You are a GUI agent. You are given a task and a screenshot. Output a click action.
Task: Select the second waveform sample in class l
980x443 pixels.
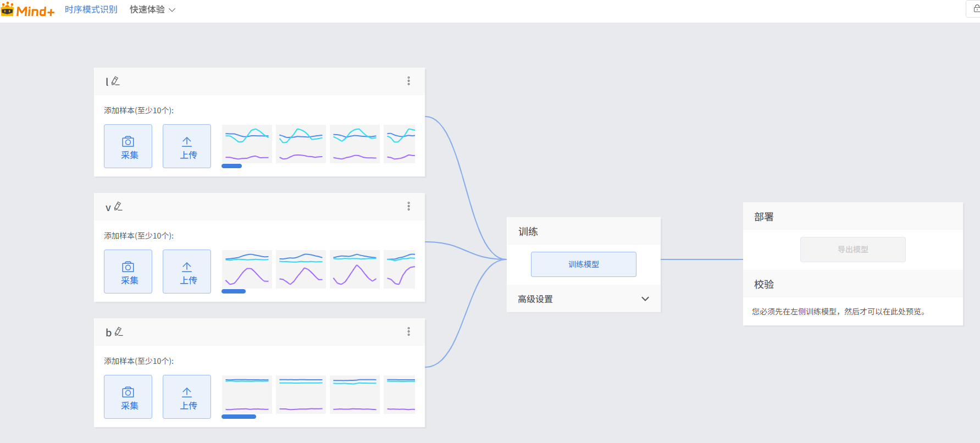[x=301, y=144]
